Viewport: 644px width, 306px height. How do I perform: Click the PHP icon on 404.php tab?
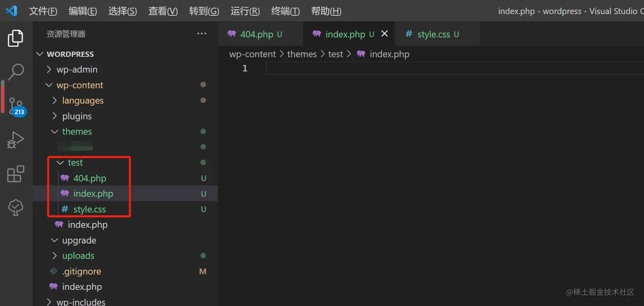(x=232, y=34)
